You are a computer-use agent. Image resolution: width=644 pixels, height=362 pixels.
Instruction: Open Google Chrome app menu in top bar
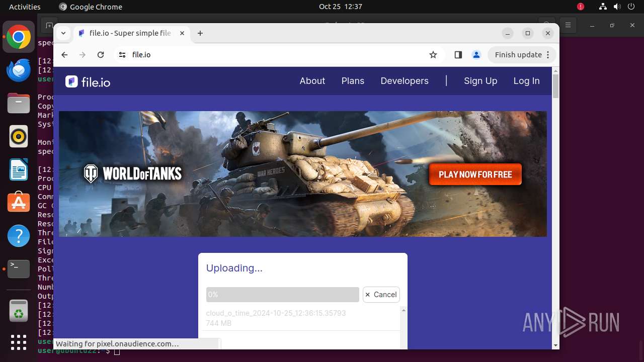(x=91, y=7)
